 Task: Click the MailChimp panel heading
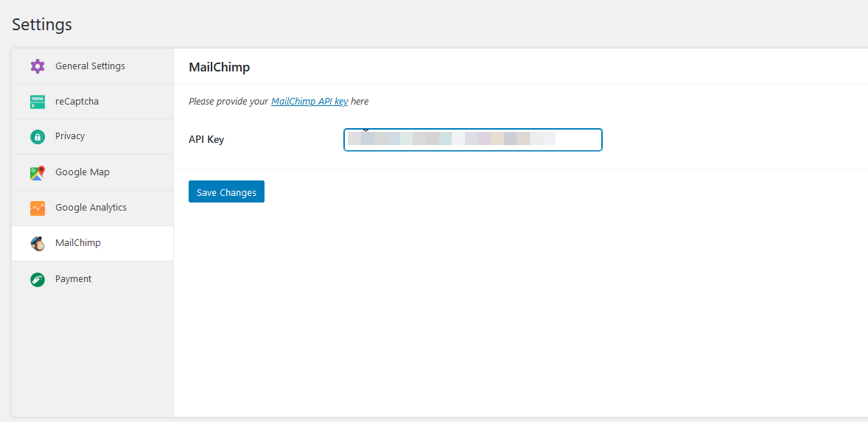point(220,67)
